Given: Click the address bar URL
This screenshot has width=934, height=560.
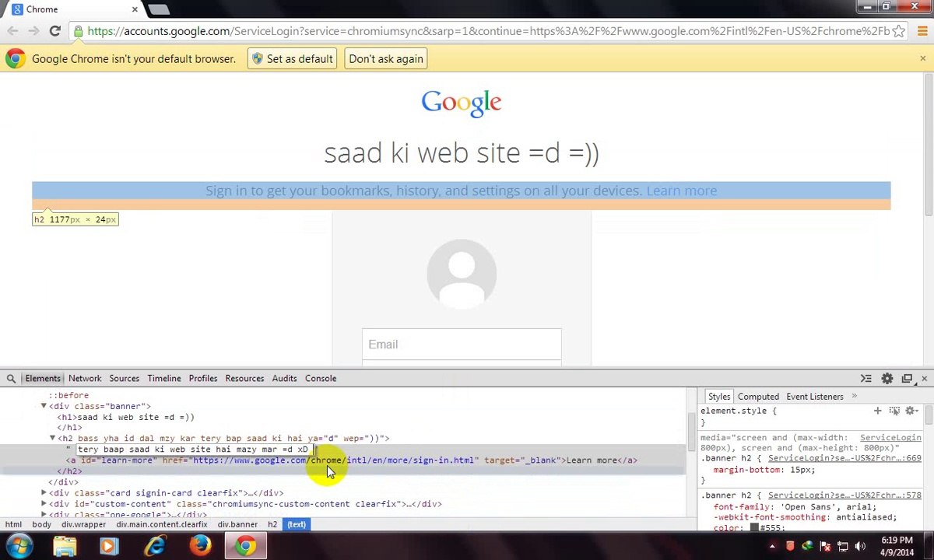Looking at the screenshot, I should coord(488,31).
